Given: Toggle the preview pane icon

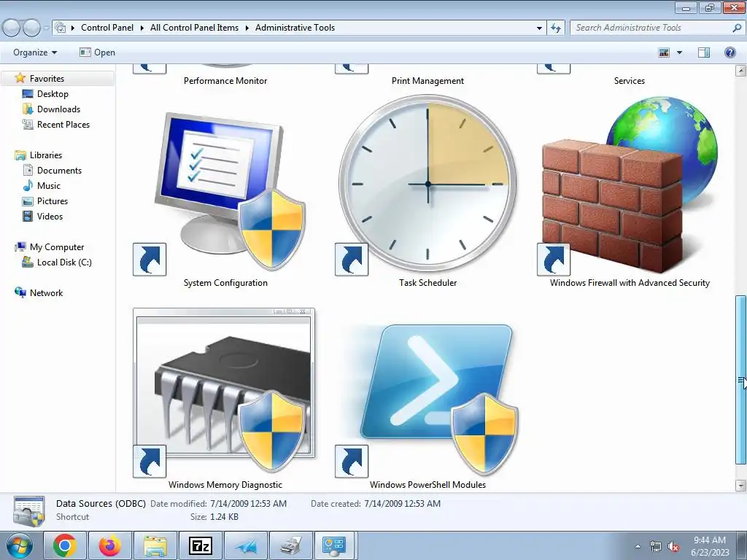Looking at the screenshot, I should click(x=704, y=52).
